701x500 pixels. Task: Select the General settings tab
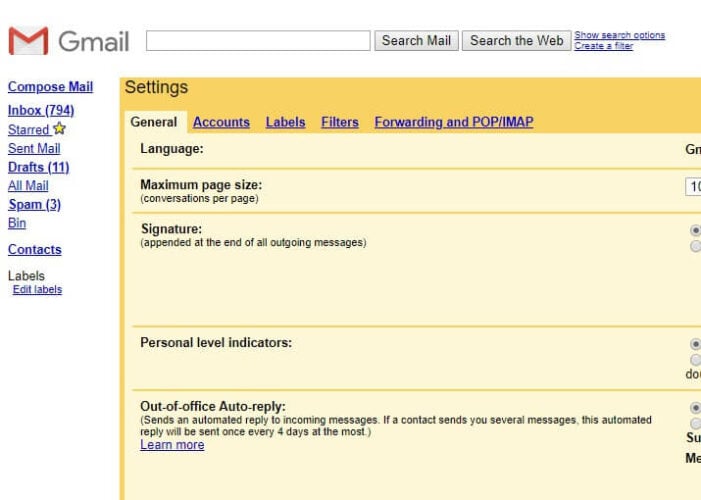[x=154, y=122]
